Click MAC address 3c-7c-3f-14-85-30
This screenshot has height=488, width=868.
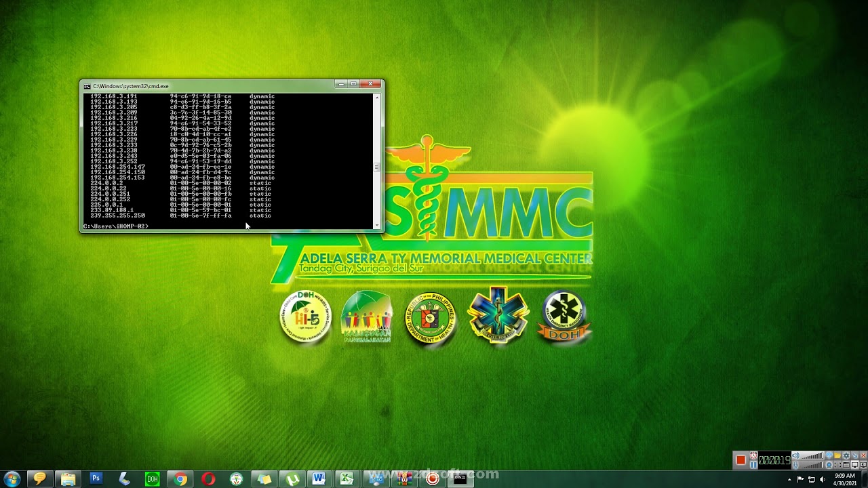[x=201, y=113]
